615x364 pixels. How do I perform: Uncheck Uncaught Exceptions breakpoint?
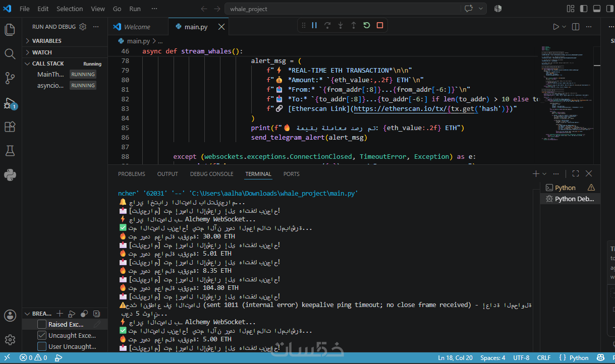pos(42,336)
